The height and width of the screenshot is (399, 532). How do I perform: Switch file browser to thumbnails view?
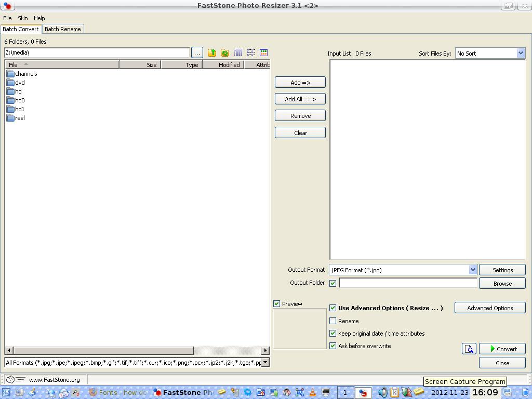pos(263,52)
